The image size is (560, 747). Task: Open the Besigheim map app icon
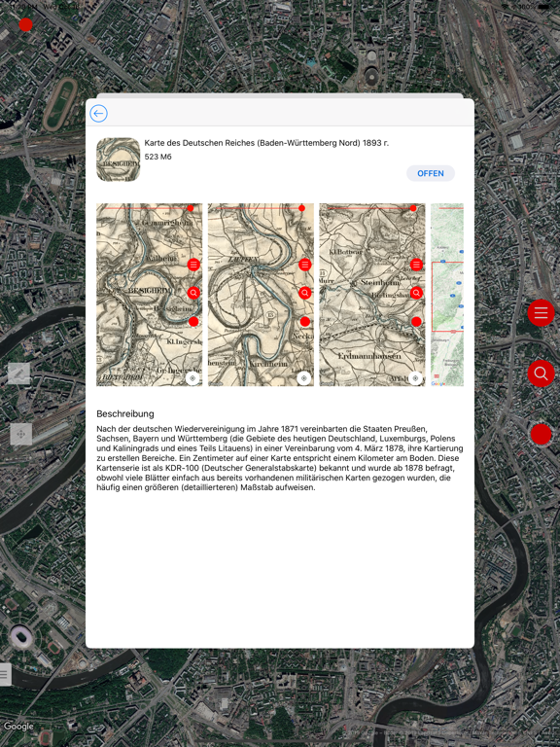point(118,160)
